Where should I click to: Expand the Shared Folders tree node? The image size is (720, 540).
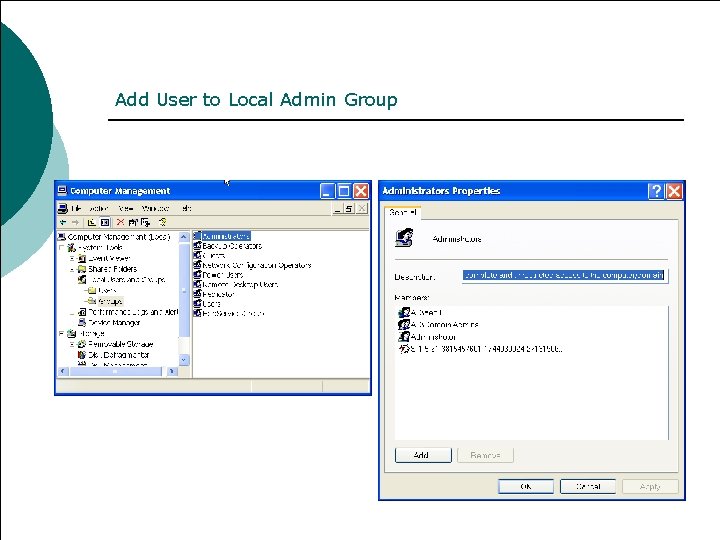click(x=72, y=270)
